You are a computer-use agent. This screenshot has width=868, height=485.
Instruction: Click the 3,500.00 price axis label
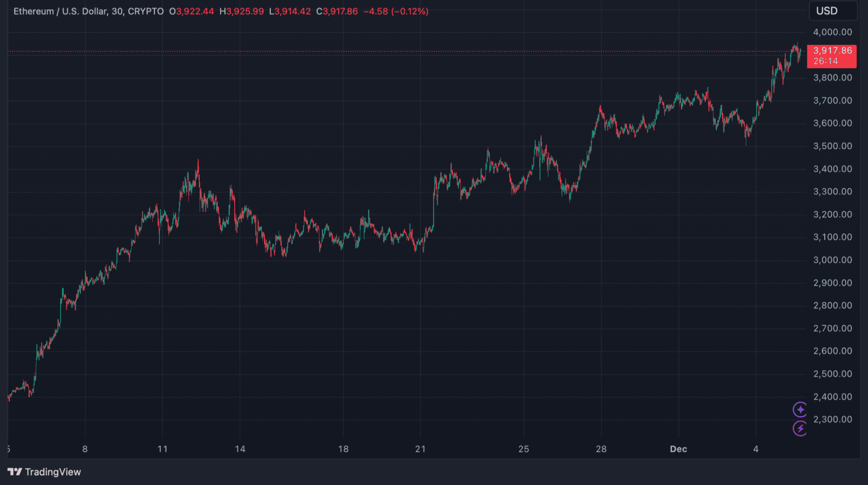point(832,146)
